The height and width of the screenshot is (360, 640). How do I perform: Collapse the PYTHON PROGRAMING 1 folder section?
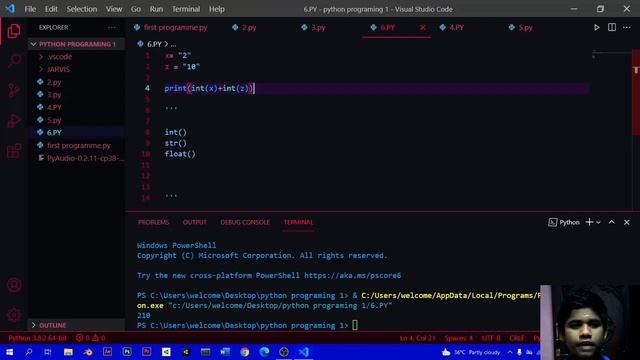pyautogui.click(x=76, y=44)
